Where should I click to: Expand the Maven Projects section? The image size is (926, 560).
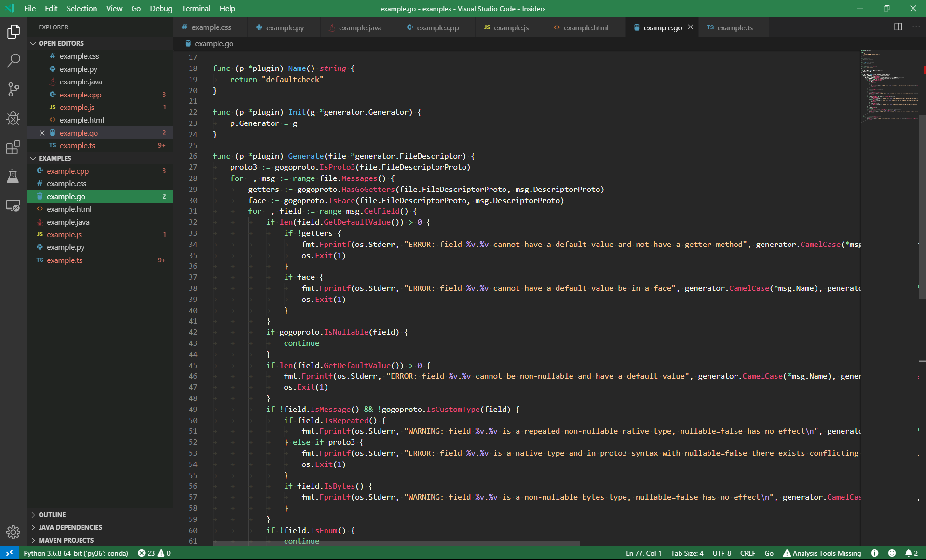click(66, 540)
